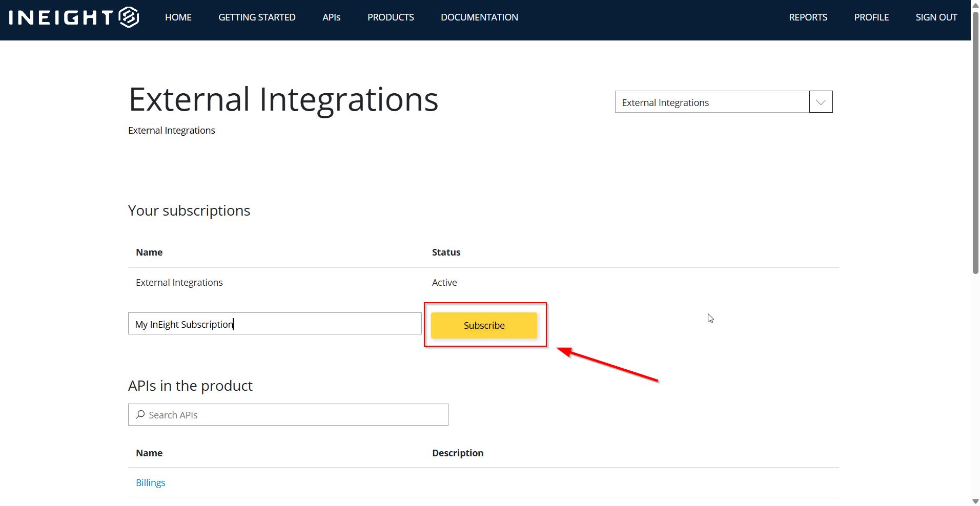This screenshot has width=980, height=506.
Task: Navigate to APIs in the top bar
Action: click(331, 17)
